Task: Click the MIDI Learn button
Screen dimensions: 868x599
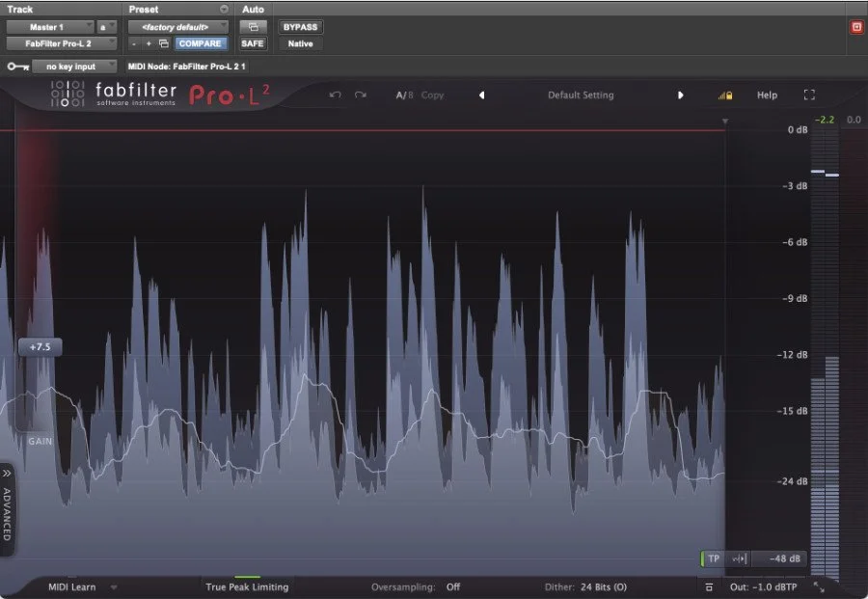Action: (72, 586)
